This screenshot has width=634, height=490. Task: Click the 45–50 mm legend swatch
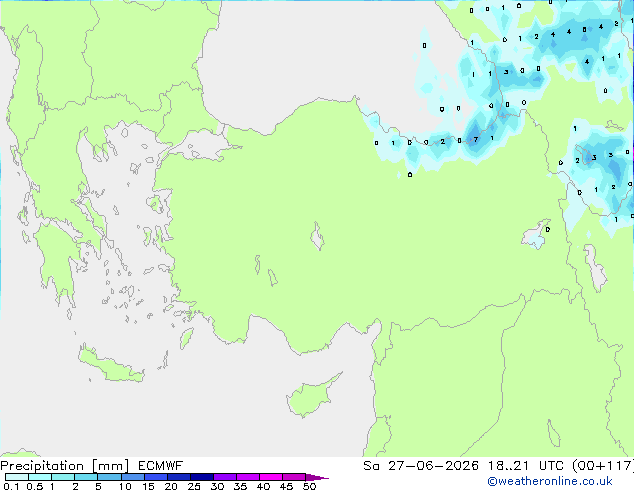pos(293,477)
